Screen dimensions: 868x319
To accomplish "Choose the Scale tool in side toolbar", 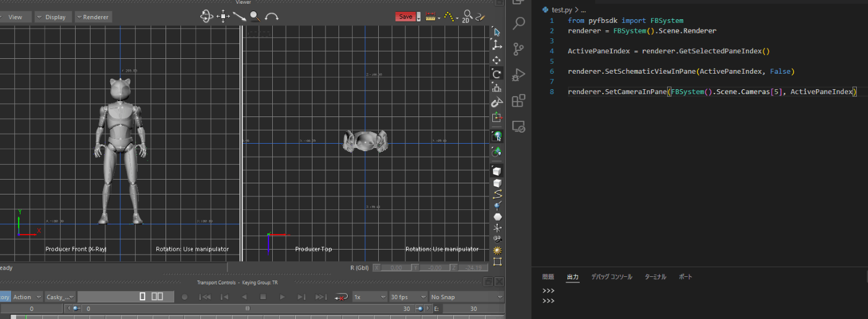I will tap(497, 88).
